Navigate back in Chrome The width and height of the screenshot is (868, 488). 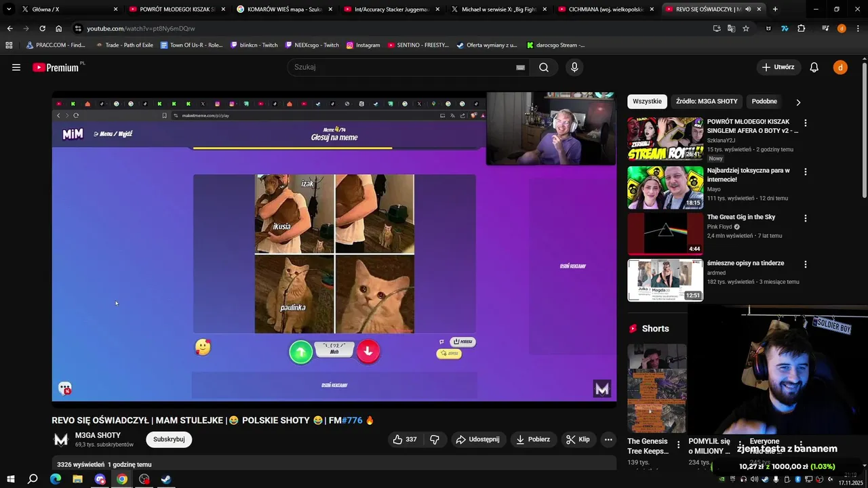(9, 28)
